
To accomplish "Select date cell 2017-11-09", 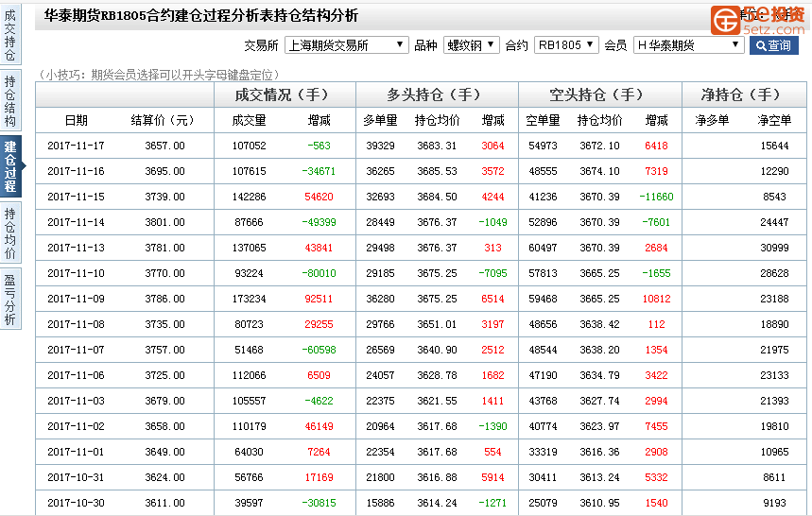I will (77, 300).
